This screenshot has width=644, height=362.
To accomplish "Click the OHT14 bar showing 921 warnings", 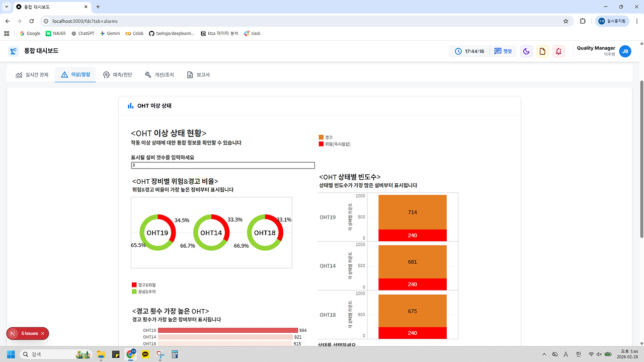I will click(x=226, y=337).
